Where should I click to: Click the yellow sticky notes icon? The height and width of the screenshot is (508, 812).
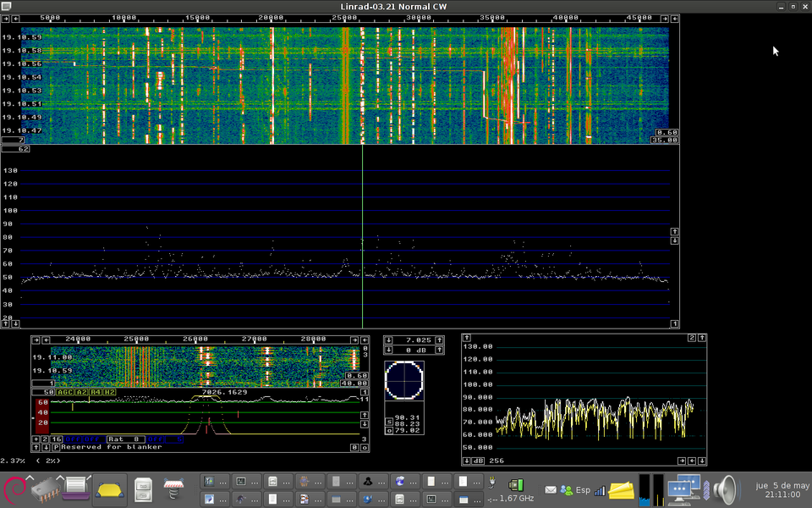click(x=622, y=489)
